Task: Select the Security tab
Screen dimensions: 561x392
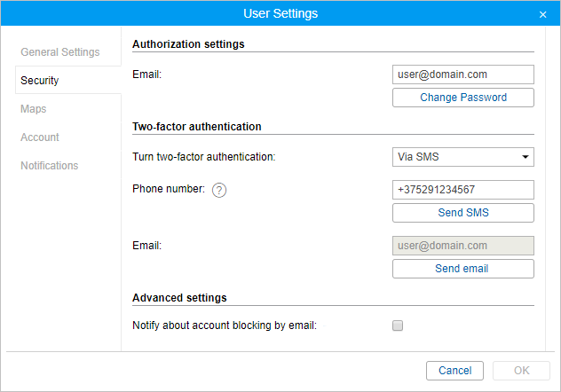Action: click(40, 81)
